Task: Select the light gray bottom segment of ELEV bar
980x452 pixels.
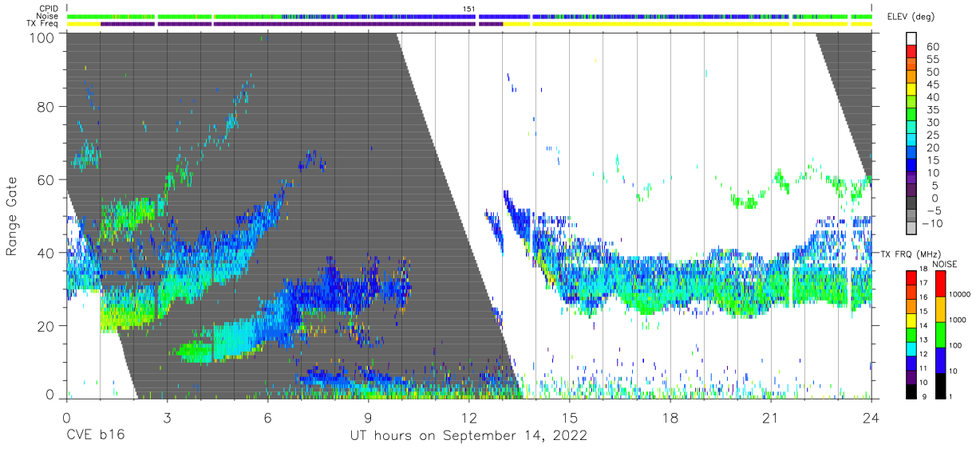Action: pyautogui.click(x=913, y=229)
